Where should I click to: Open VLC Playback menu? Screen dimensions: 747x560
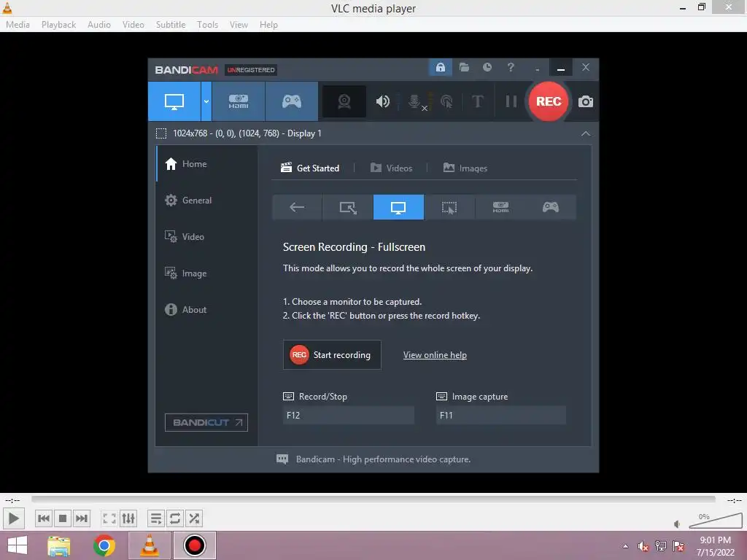click(x=58, y=25)
